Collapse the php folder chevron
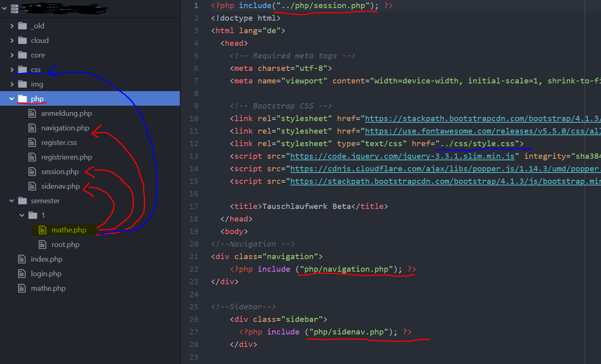 (12, 99)
